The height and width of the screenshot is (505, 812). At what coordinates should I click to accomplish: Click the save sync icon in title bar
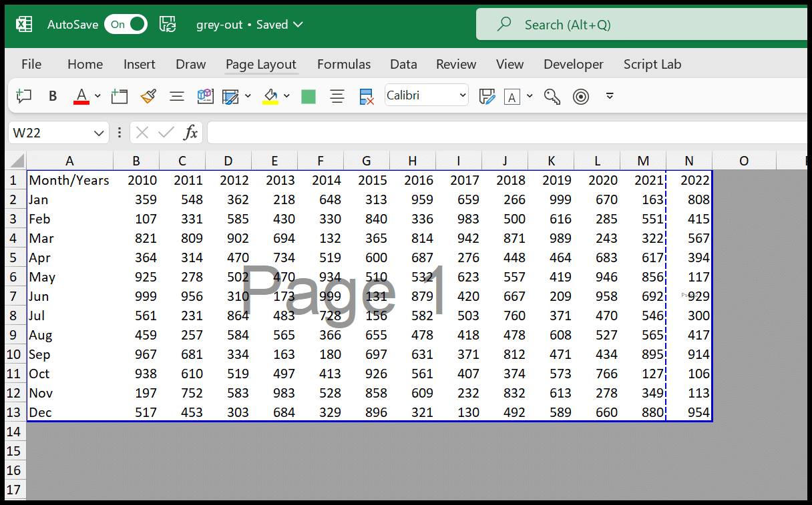coord(168,25)
